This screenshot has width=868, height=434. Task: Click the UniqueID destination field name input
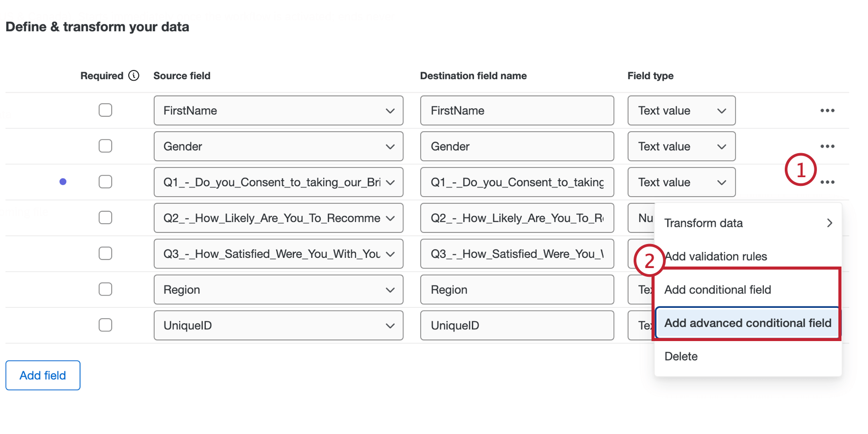(517, 325)
